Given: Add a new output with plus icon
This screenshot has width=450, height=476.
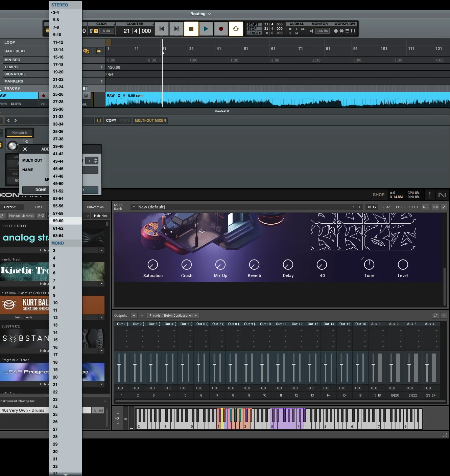Looking at the screenshot, I should pos(134,316).
